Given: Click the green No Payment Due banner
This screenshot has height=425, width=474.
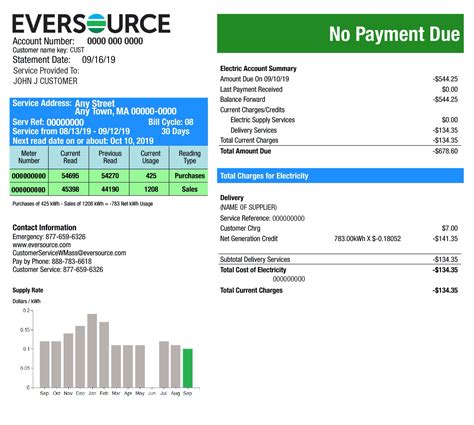Looking at the screenshot, I should click(340, 33).
